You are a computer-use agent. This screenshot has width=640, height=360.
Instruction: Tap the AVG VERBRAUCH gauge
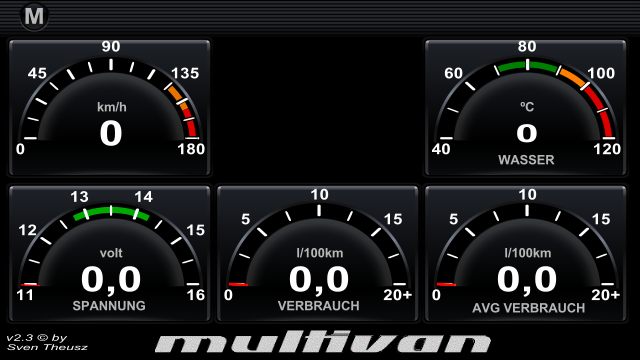526,254
